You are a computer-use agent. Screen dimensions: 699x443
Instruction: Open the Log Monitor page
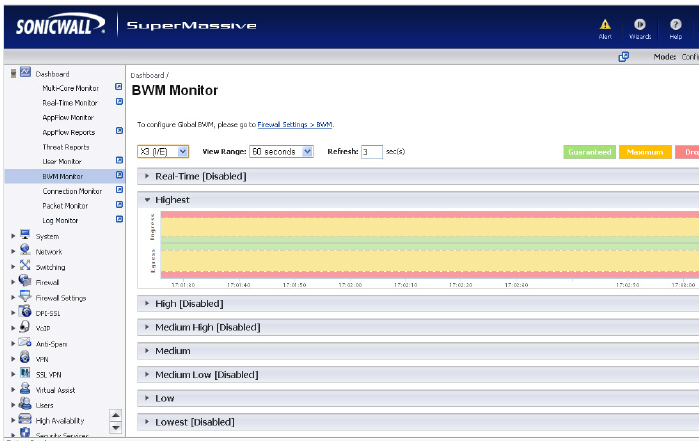pos(60,221)
